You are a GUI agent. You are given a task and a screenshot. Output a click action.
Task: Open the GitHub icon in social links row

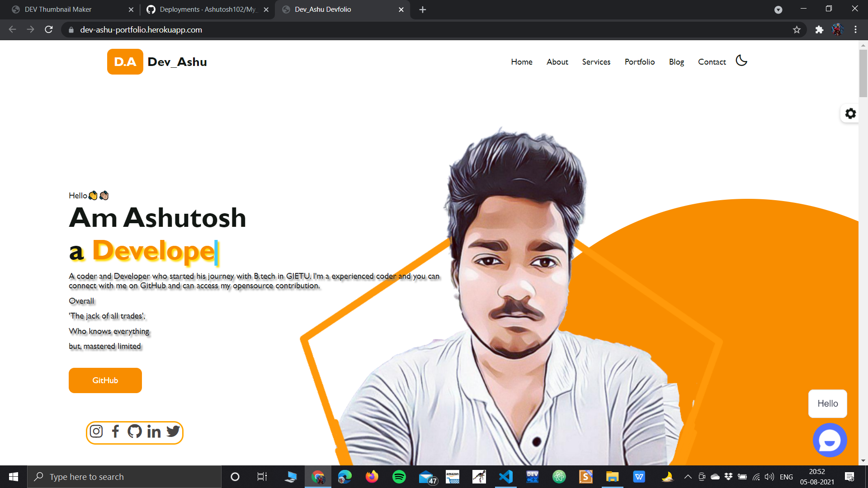(134, 432)
